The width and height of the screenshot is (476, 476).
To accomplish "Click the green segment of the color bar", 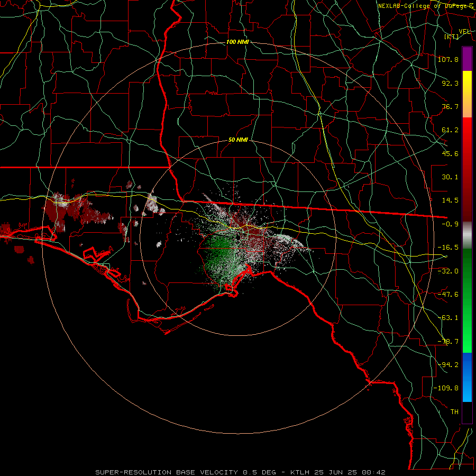I will (x=467, y=300).
